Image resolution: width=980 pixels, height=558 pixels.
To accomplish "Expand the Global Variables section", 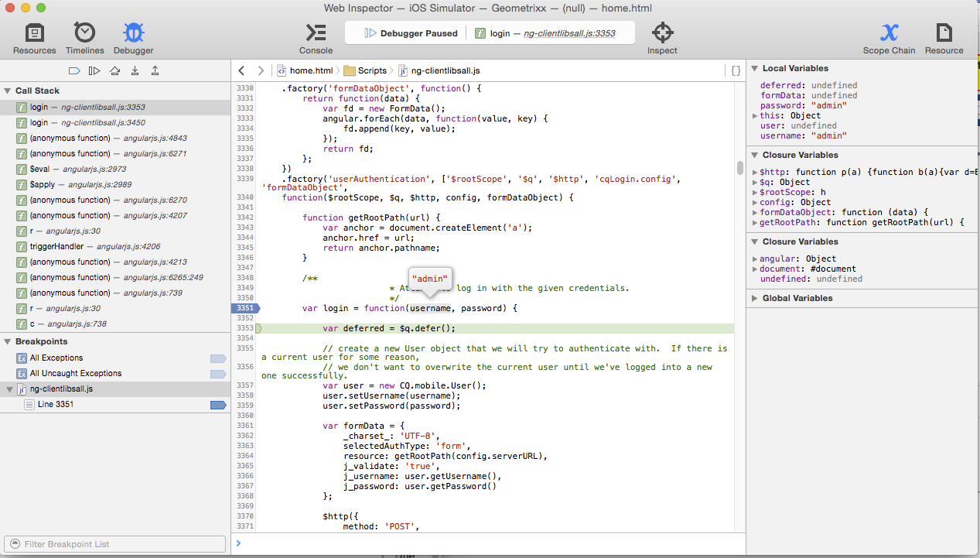I will (755, 298).
